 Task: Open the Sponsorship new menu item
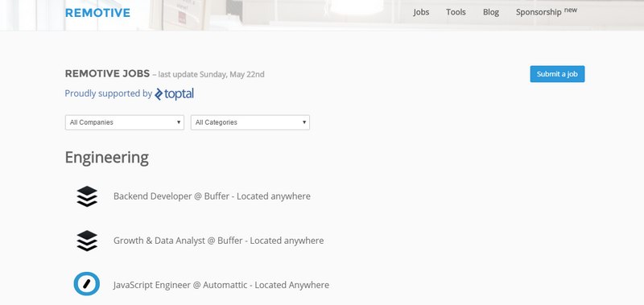pos(547,11)
